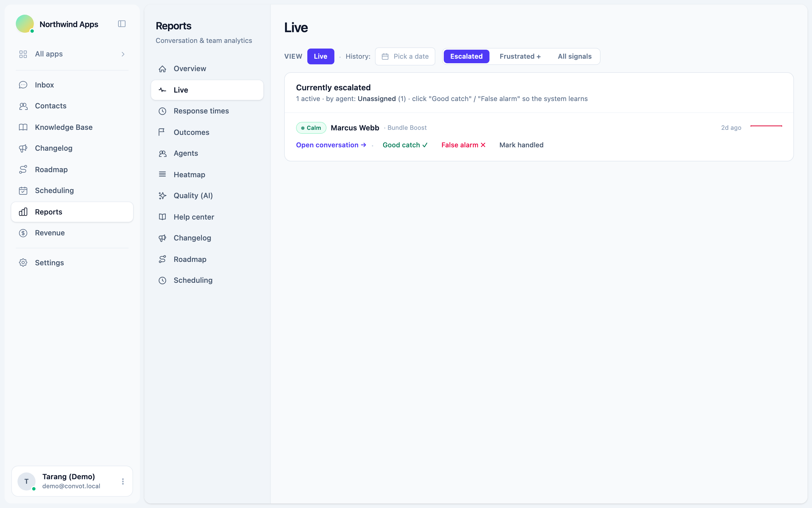Open the Overview report
Screen dimensions: 812x508
(207, 69)
